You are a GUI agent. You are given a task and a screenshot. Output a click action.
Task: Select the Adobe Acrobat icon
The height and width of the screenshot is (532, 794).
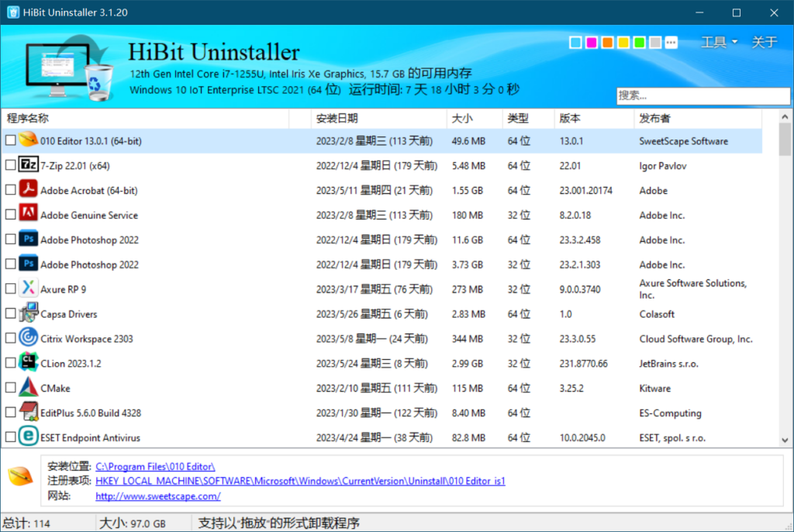(29, 190)
